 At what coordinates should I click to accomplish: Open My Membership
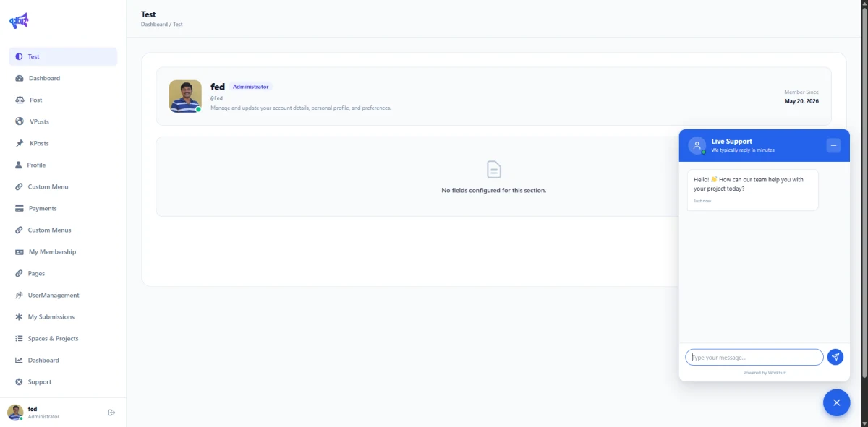[63, 251]
